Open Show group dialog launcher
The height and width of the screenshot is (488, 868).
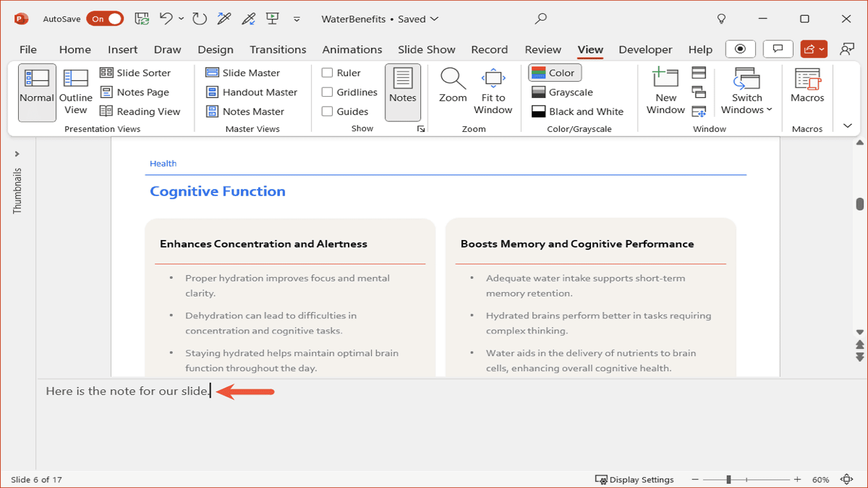pos(421,129)
